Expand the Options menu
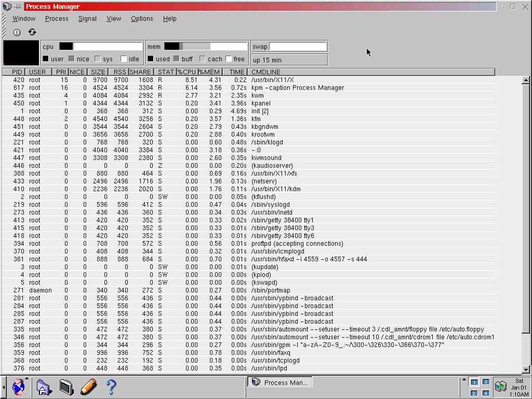The width and height of the screenshot is (532, 399). pos(142,19)
